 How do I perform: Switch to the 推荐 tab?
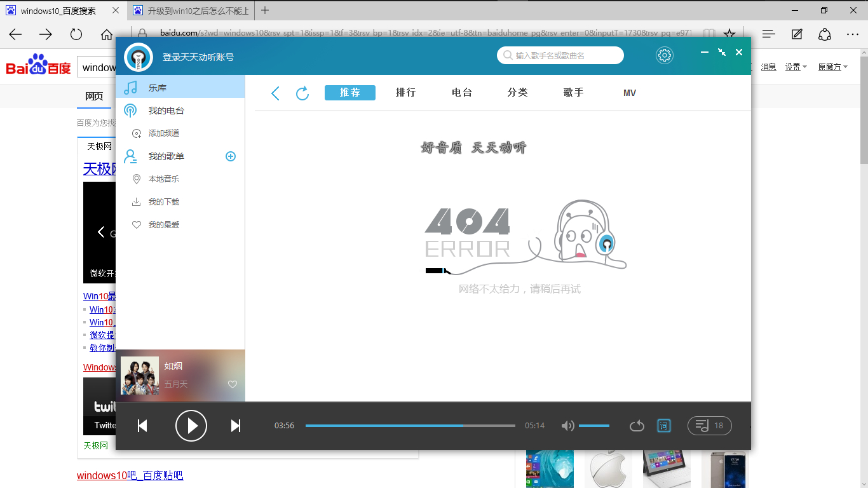350,93
